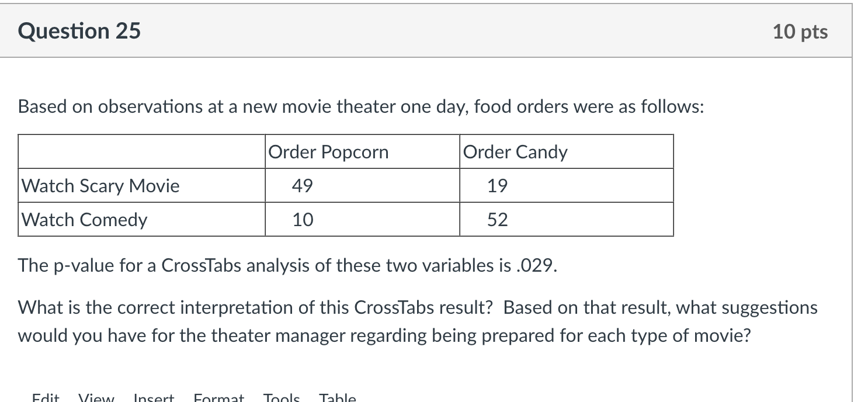Open the Insert menu in the editor
This screenshot has height=402, width=868.
click(x=154, y=397)
